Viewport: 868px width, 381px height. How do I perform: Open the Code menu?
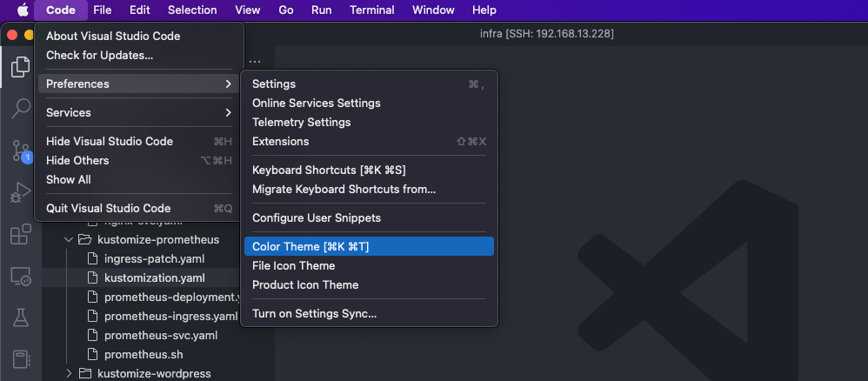coord(60,10)
